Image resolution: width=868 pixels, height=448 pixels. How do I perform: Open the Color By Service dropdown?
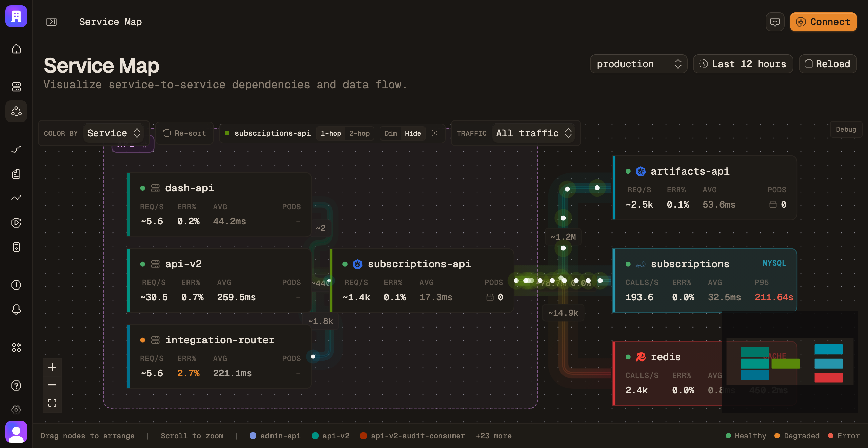(x=114, y=133)
